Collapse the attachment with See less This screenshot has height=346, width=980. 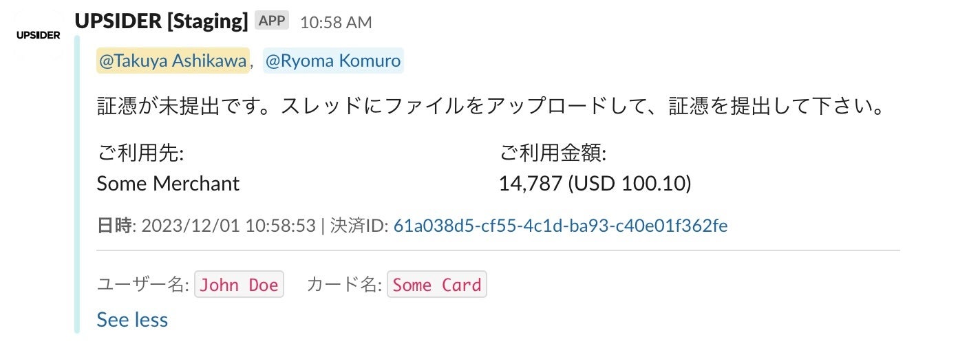point(132,319)
